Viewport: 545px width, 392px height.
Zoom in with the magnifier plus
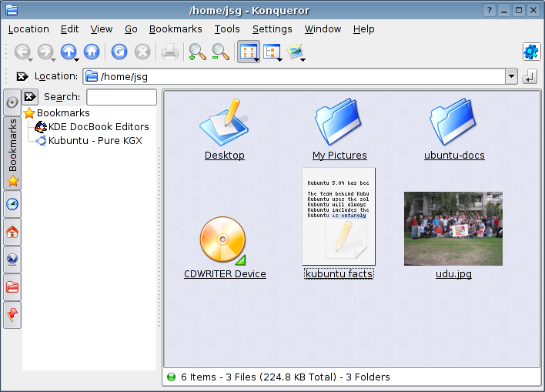point(197,52)
